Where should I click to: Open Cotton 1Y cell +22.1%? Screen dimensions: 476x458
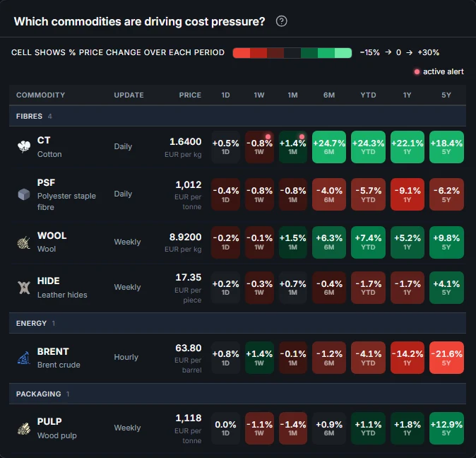point(407,147)
